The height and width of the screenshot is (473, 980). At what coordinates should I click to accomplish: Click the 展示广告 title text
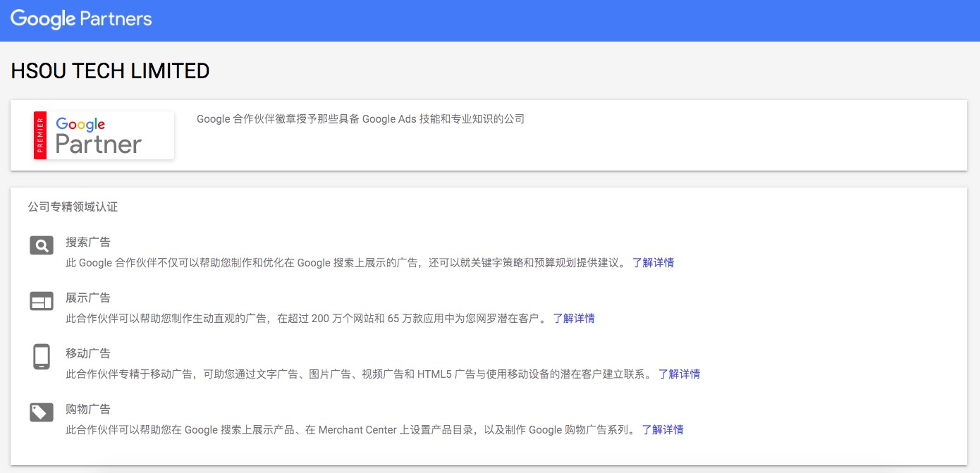[88, 297]
